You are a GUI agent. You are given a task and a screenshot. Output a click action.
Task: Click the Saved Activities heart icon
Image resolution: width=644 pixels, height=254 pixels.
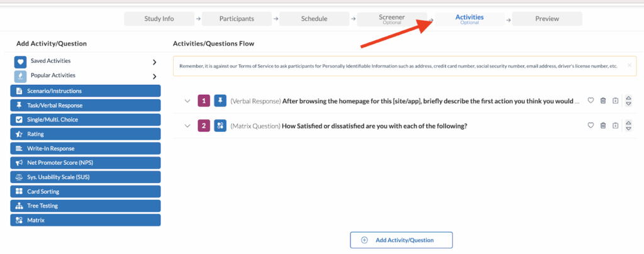pos(20,62)
